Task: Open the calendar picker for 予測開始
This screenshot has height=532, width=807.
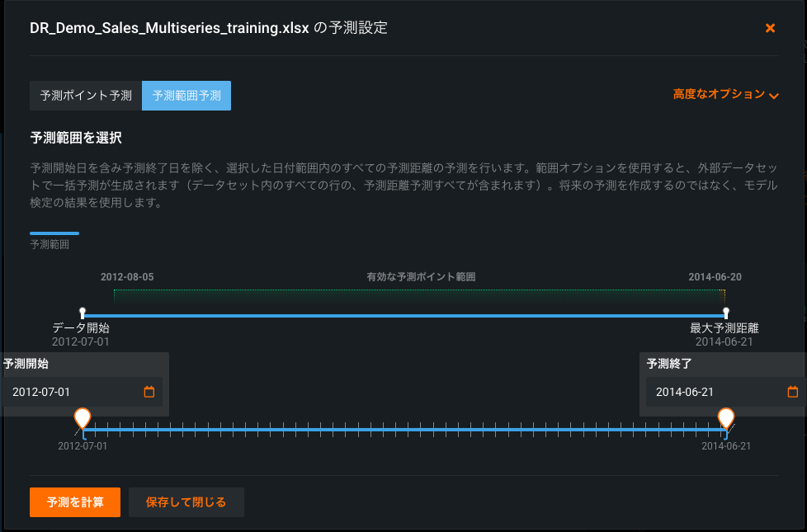Action: (x=149, y=392)
